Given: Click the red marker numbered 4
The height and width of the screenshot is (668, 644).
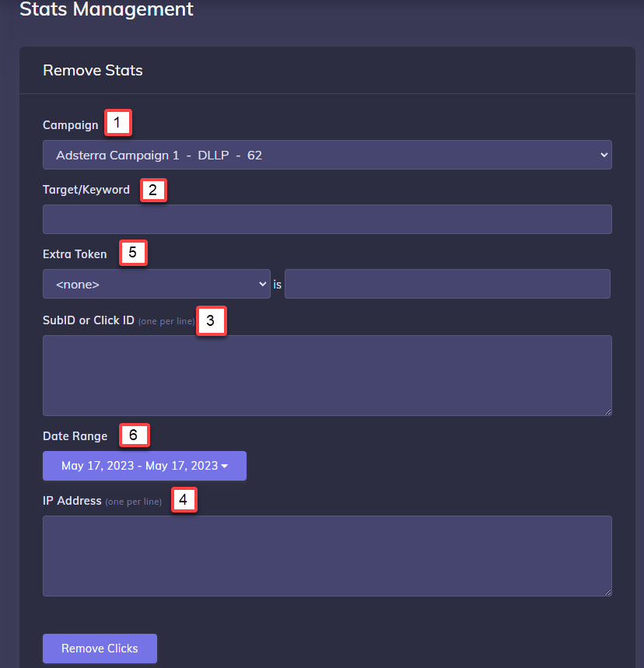Looking at the screenshot, I should click(184, 500).
